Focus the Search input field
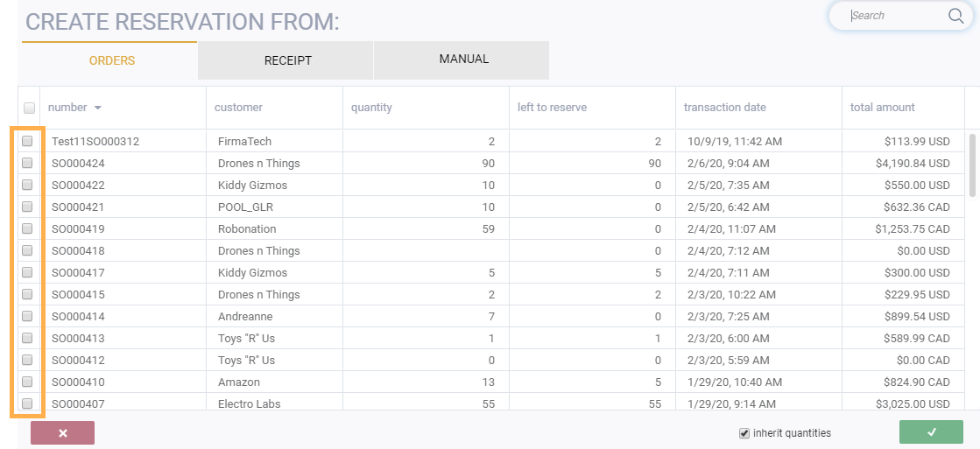 [893, 16]
